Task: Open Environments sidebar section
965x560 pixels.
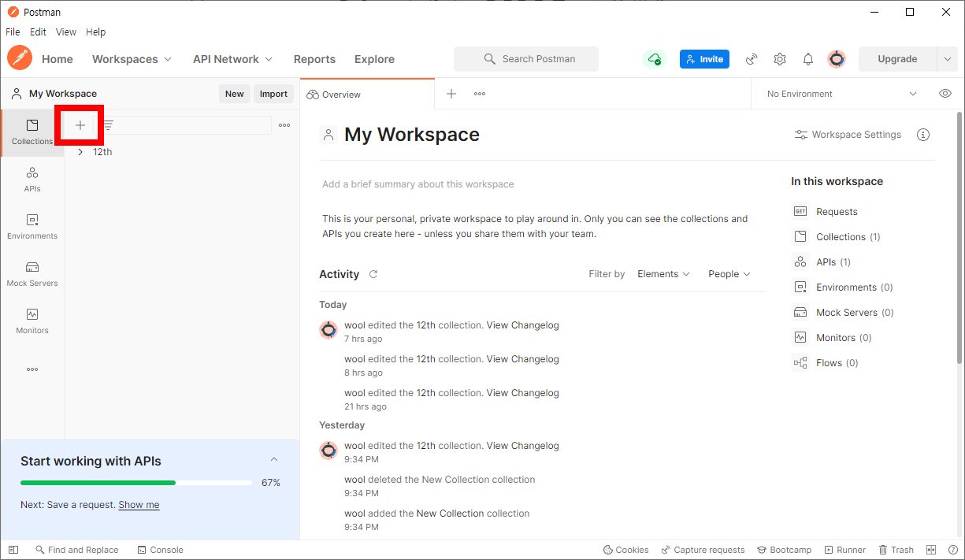Action: [32, 227]
